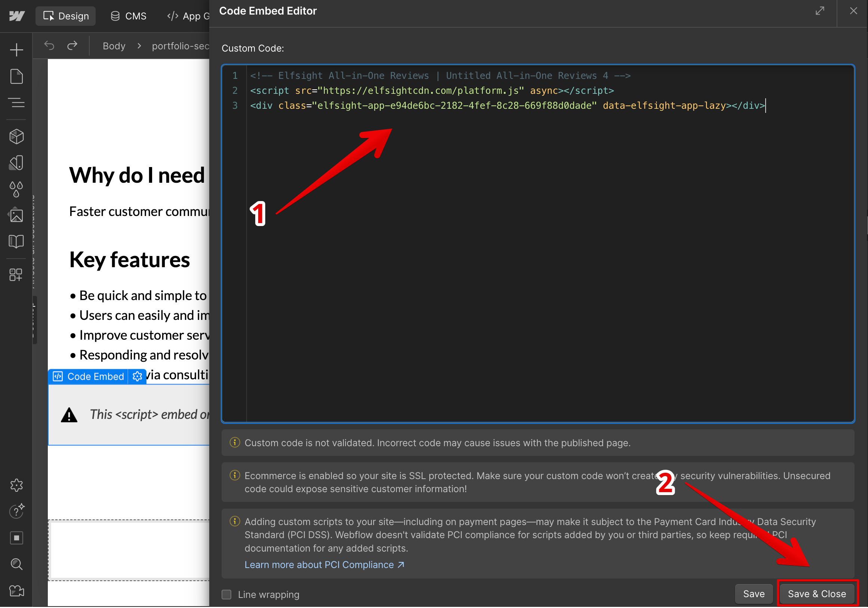Open the Assets image icon
The image size is (868, 608).
click(16, 216)
